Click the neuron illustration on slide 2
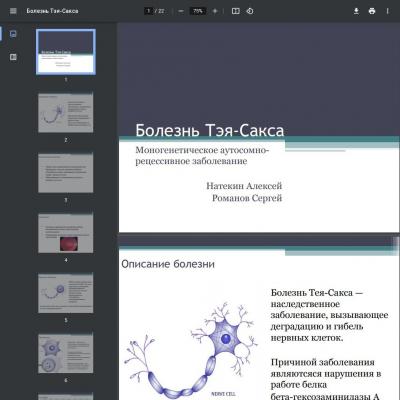This screenshot has height=400, width=400. click(192, 350)
